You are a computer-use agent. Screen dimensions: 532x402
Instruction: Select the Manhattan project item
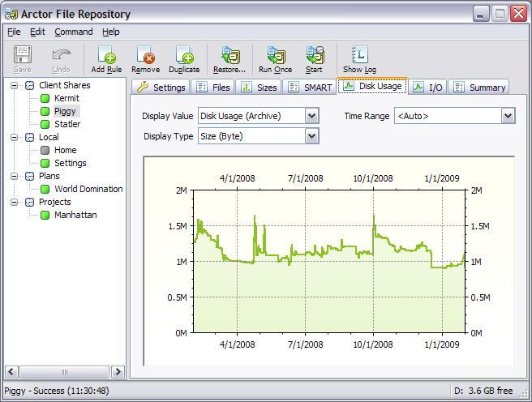(75, 215)
